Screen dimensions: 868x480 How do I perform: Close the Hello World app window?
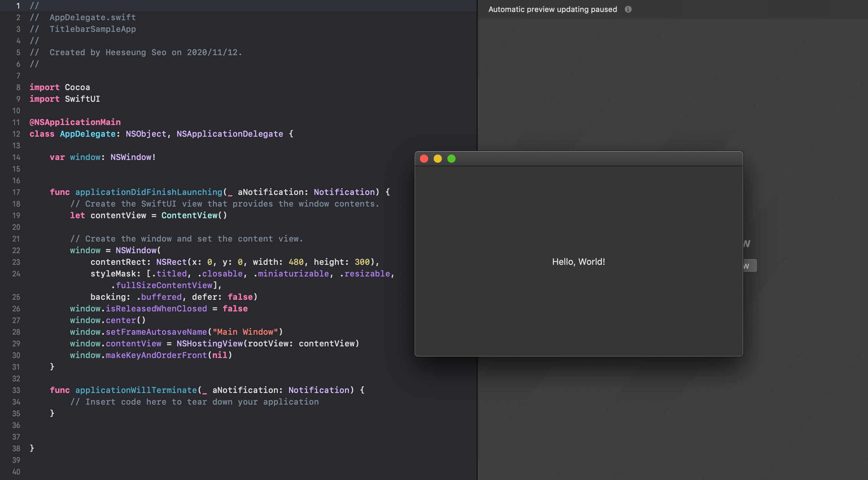(424, 159)
